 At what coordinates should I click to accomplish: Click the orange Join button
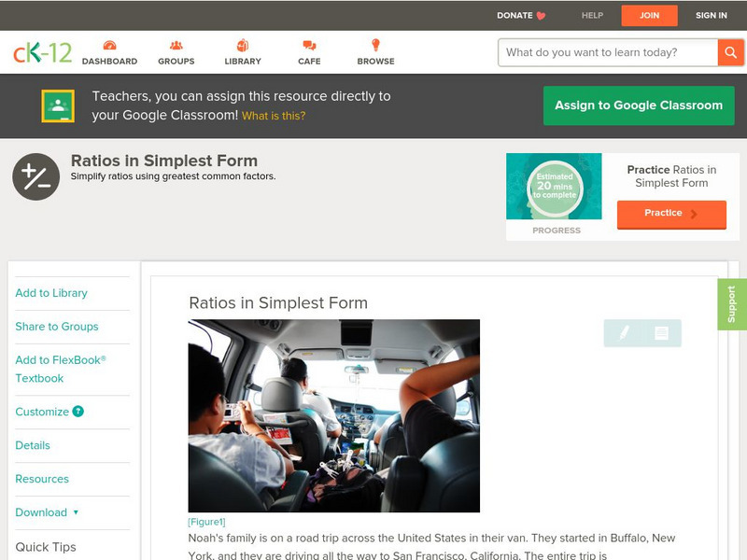[649, 16]
